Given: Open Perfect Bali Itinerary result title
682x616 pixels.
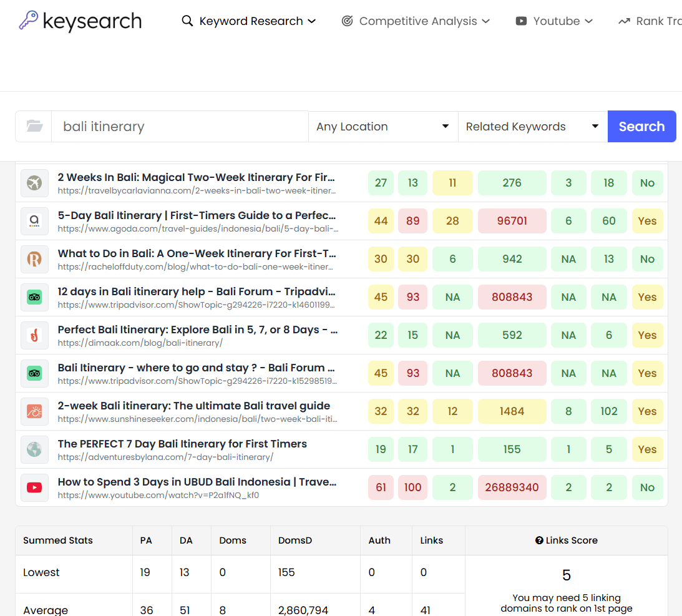Looking at the screenshot, I should [197, 330].
